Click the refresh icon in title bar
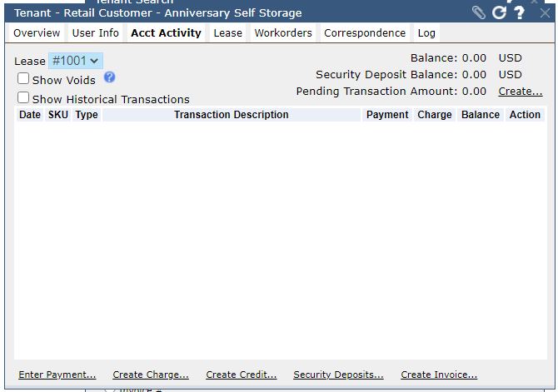Screen dimensions: 558x392 point(499,12)
